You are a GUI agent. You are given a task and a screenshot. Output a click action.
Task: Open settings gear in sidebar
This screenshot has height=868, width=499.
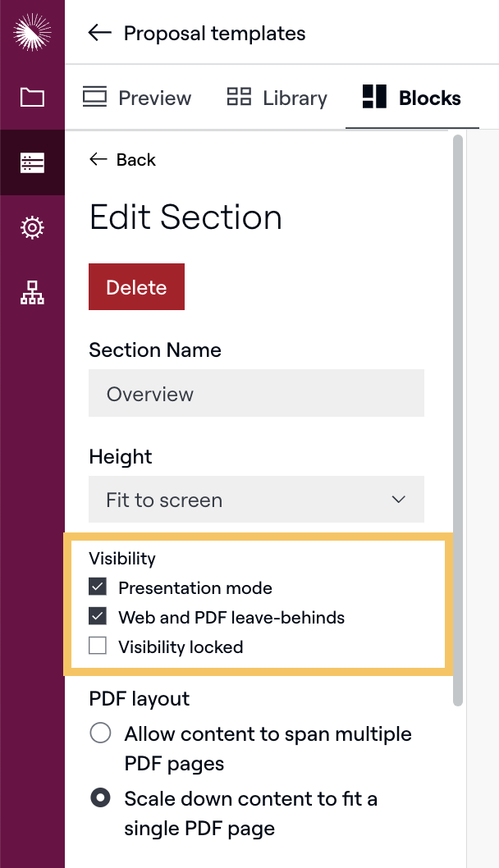point(32,227)
